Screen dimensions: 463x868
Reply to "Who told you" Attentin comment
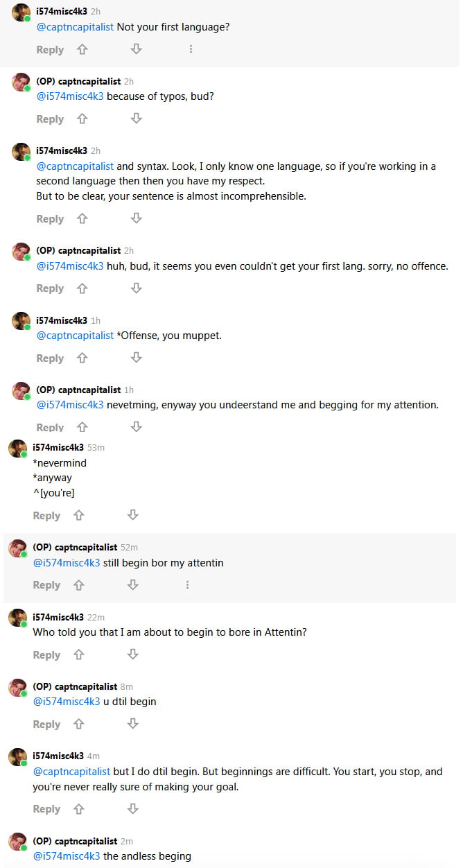tap(46, 655)
